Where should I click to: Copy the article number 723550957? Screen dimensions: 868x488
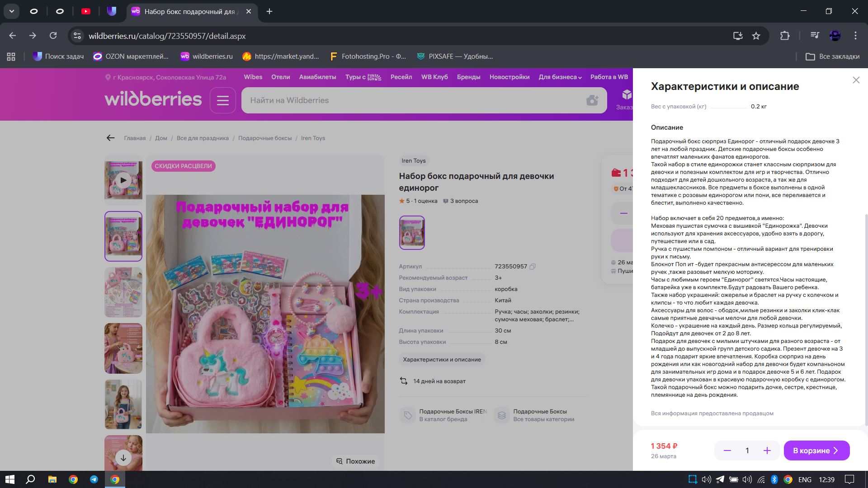pyautogui.click(x=533, y=267)
